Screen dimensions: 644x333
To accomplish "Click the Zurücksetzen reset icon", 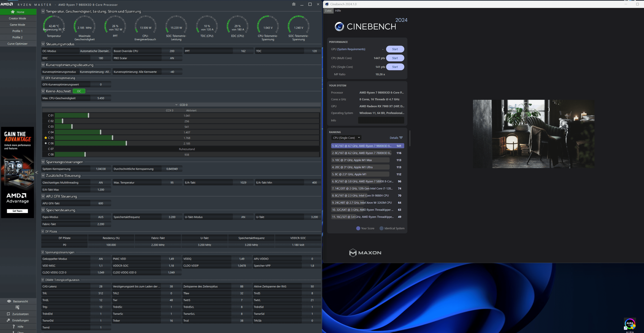I will tap(8, 314).
